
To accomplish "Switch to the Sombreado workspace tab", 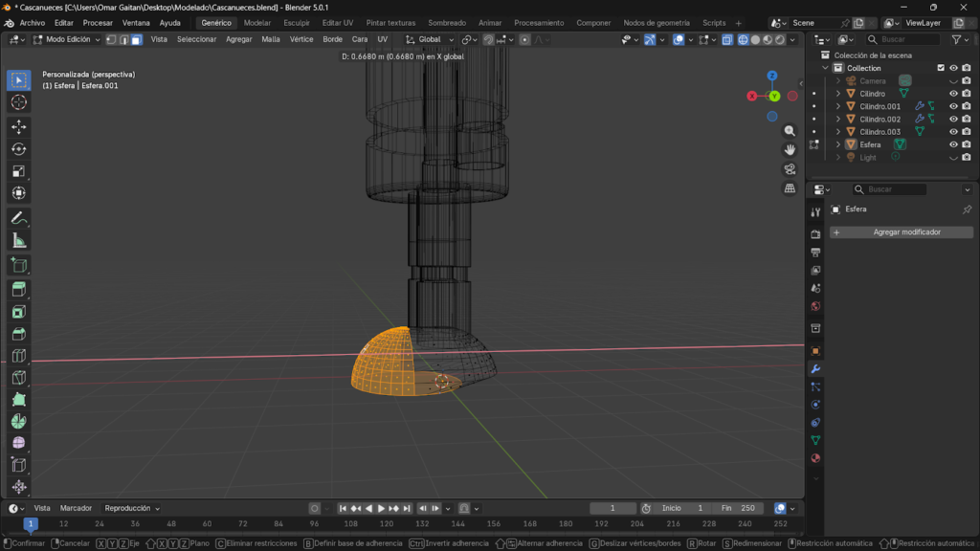I will (x=447, y=23).
